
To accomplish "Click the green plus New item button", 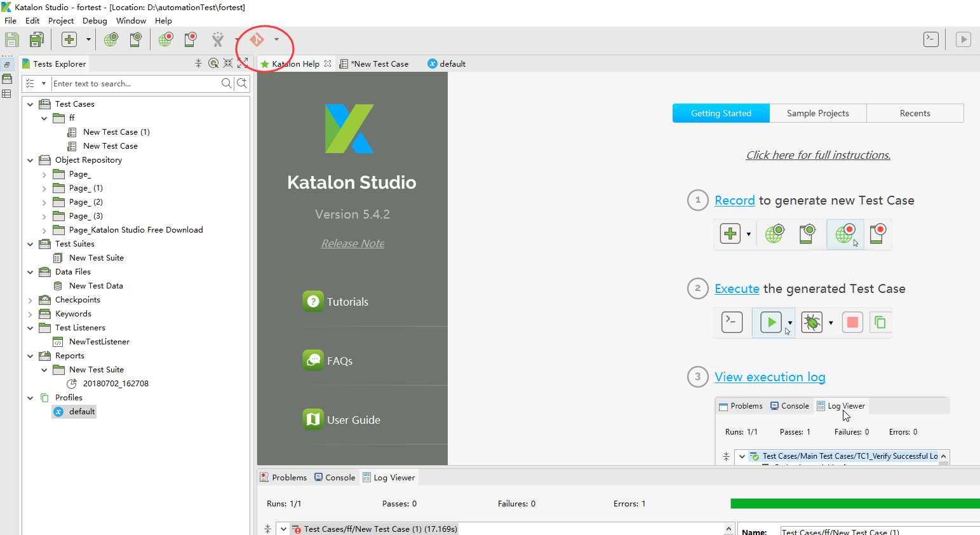I will tap(69, 39).
